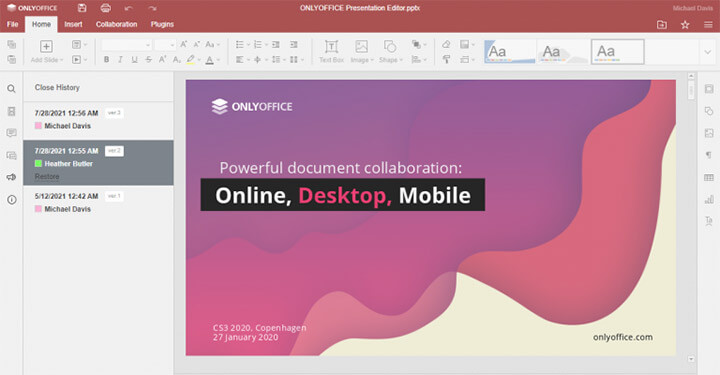Click the Open file location folder icon

[x=662, y=25]
